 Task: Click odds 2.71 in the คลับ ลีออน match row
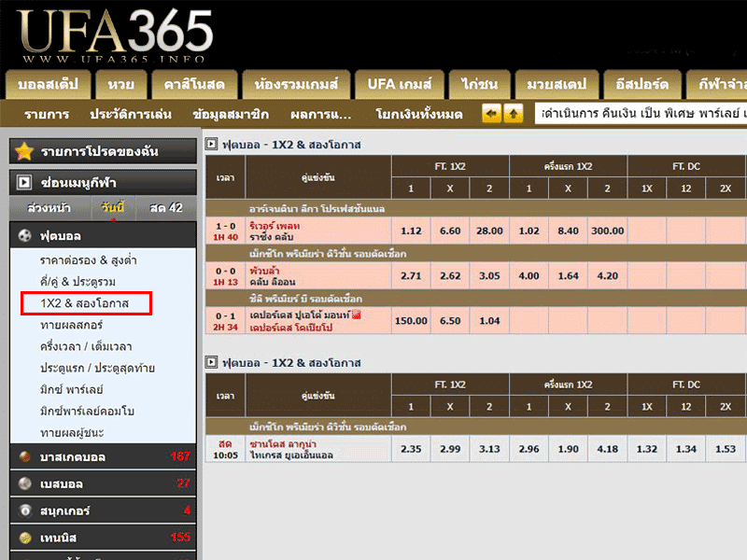(x=411, y=275)
